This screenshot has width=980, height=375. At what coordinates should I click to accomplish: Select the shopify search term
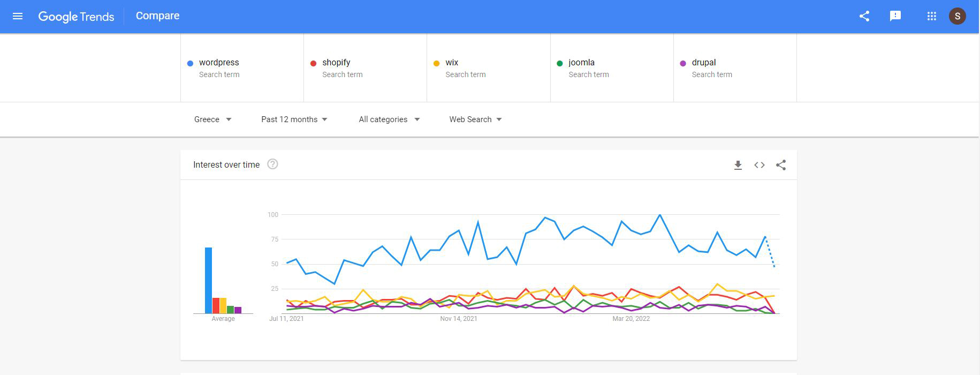tap(336, 63)
